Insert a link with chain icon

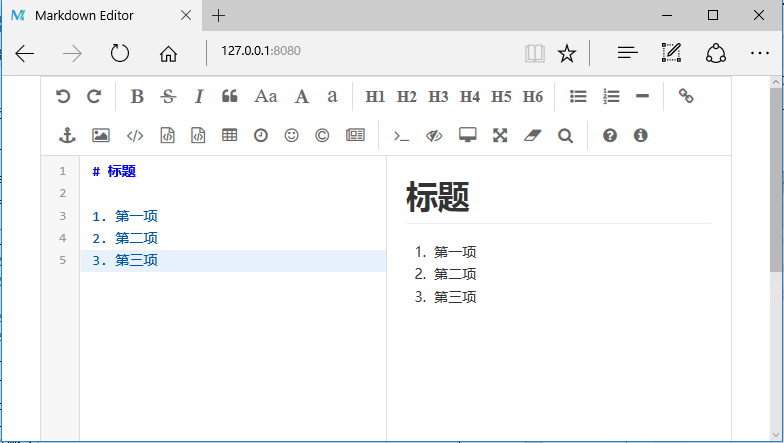pos(686,96)
